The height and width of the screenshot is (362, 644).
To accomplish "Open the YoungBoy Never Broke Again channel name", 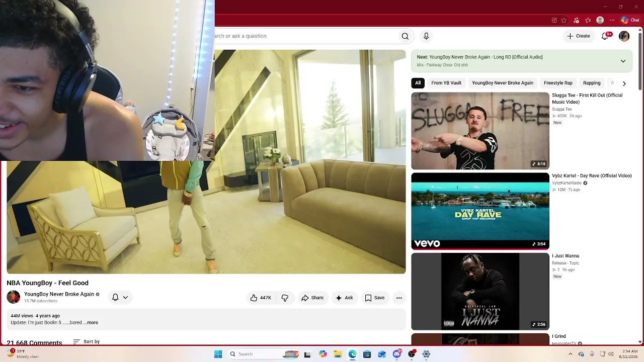I will pyautogui.click(x=59, y=294).
